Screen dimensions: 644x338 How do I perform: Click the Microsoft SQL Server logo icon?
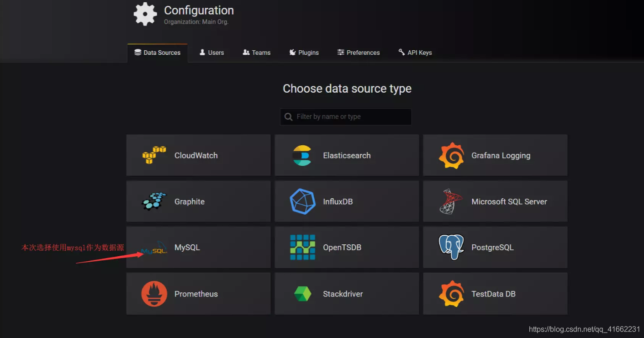click(x=451, y=201)
